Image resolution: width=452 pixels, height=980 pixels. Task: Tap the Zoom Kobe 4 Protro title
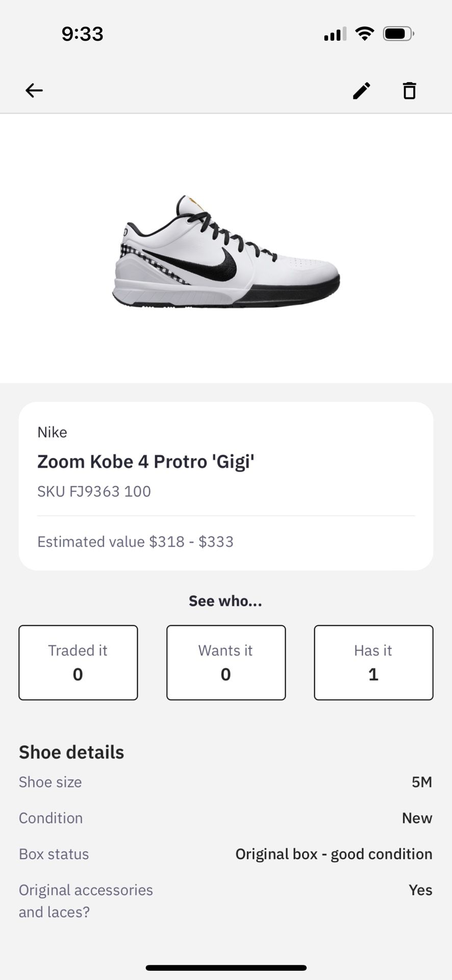pyautogui.click(x=146, y=461)
